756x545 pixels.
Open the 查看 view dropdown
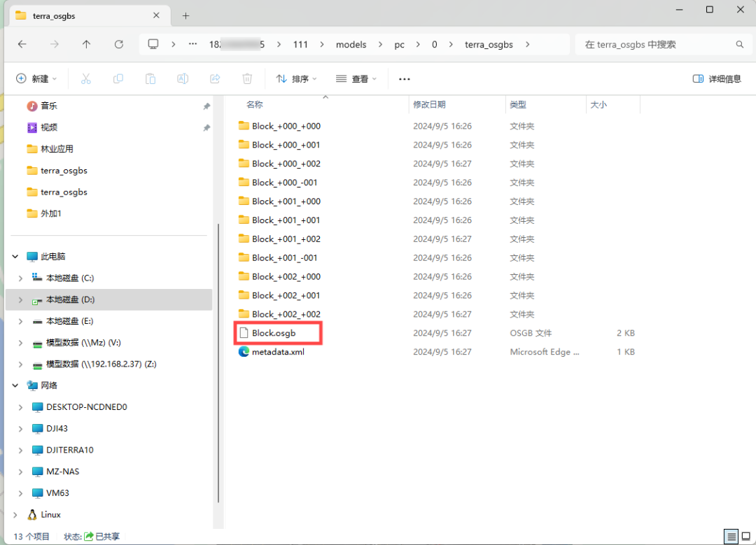[x=356, y=78]
